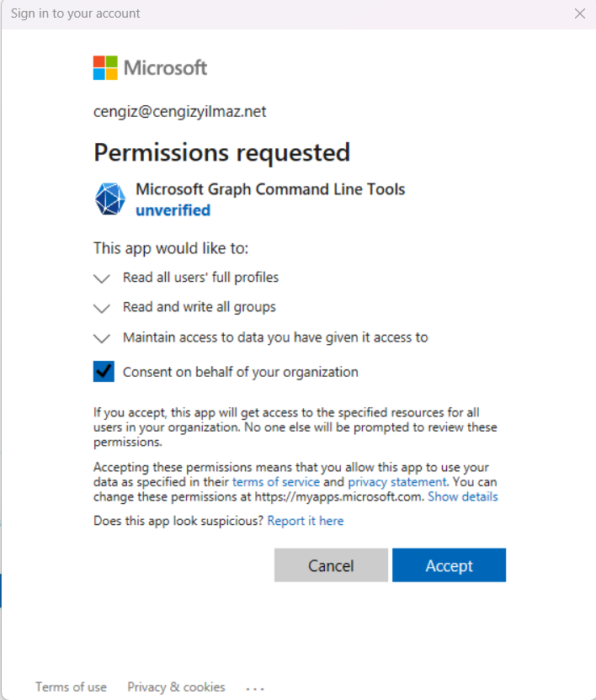Toggle Consent on behalf of your organization checkbox

104,372
